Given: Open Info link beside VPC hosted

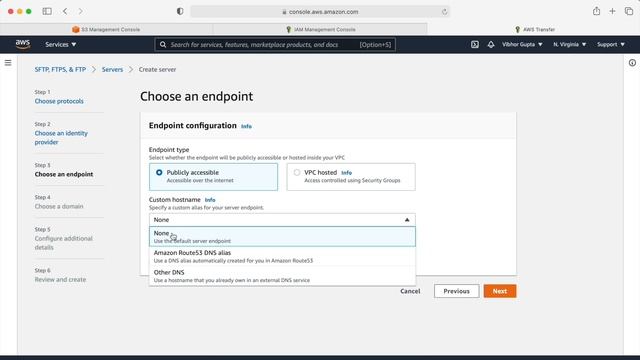Looking at the screenshot, I should pos(347,173).
